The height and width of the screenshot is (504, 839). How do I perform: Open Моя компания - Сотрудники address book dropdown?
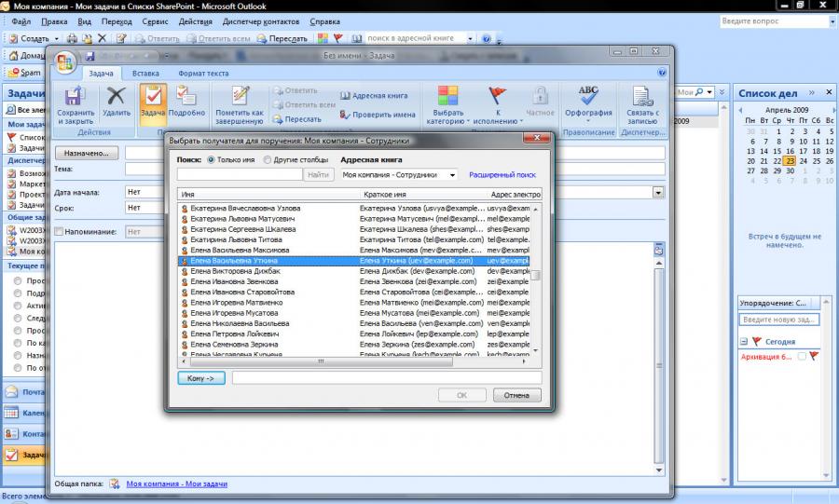coord(453,175)
